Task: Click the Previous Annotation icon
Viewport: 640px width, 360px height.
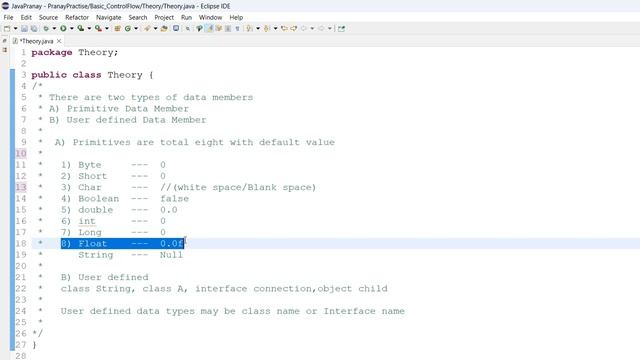Action: tap(267, 29)
